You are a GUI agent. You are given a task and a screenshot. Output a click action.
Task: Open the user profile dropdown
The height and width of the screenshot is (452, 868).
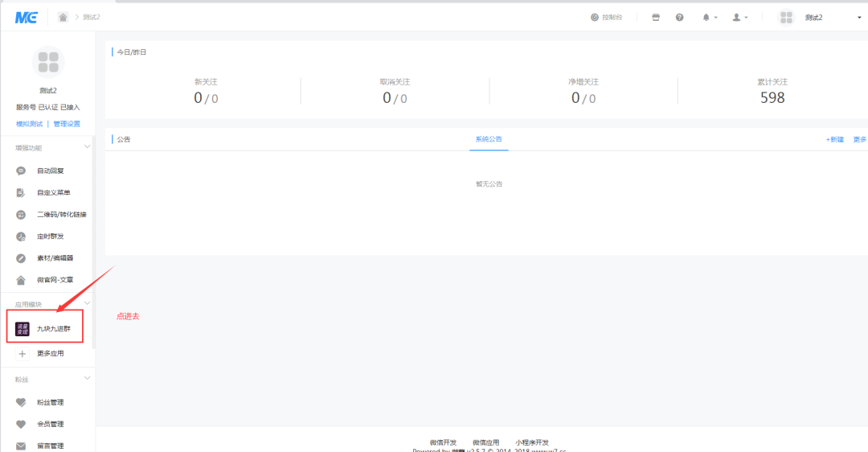pos(739,17)
